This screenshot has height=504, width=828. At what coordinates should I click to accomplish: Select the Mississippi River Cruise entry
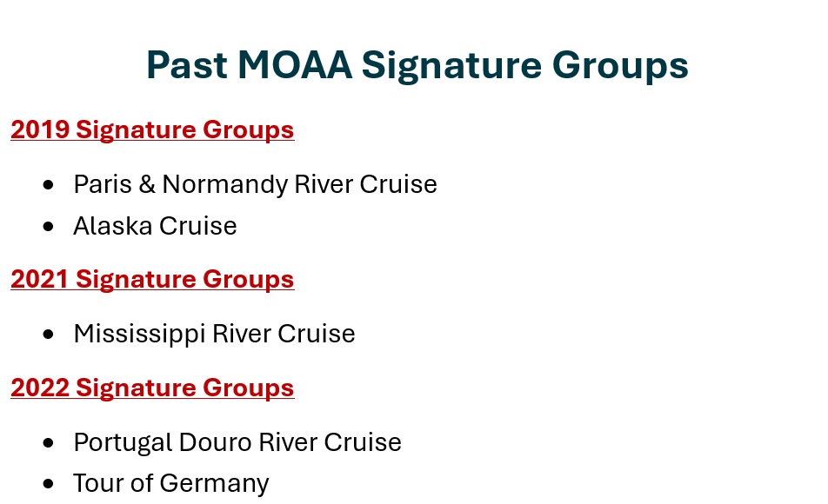click(214, 334)
